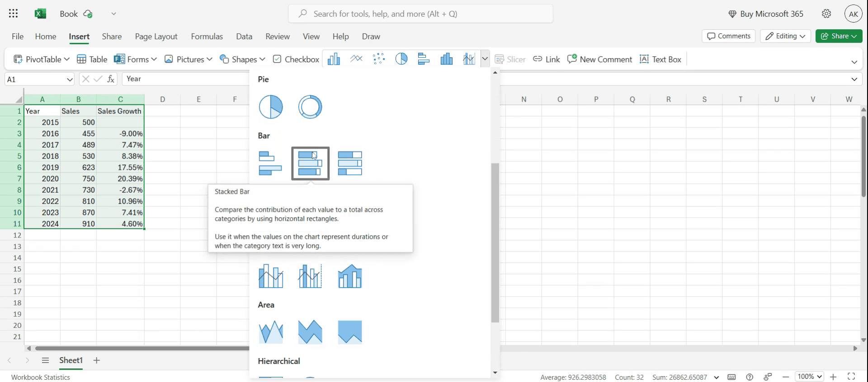Insert a line chart from ribbon

[x=356, y=59]
